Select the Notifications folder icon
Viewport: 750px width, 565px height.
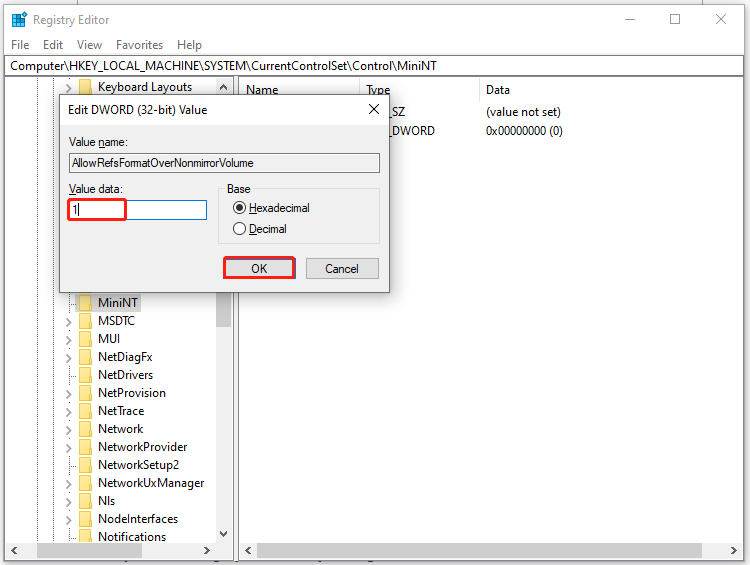point(86,536)
